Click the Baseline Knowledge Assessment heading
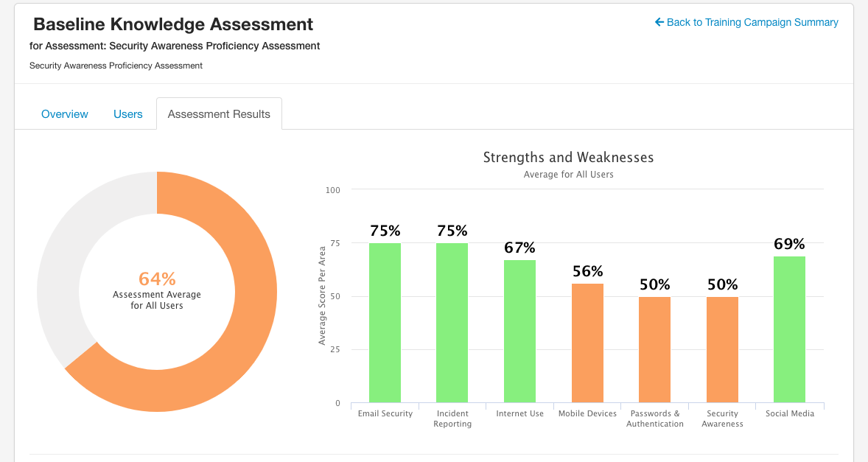Viewport: 868px width, 462px height. tap(173, 24)
